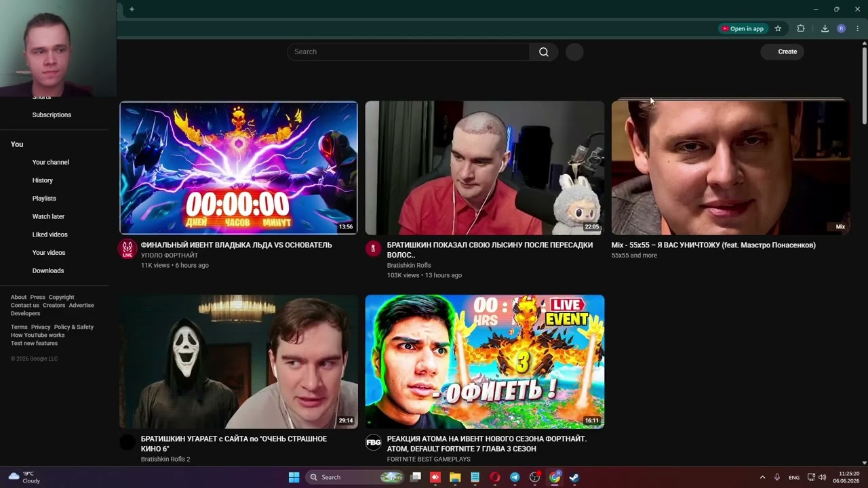Open the Mix - 55x55 video title

[713, 245]
